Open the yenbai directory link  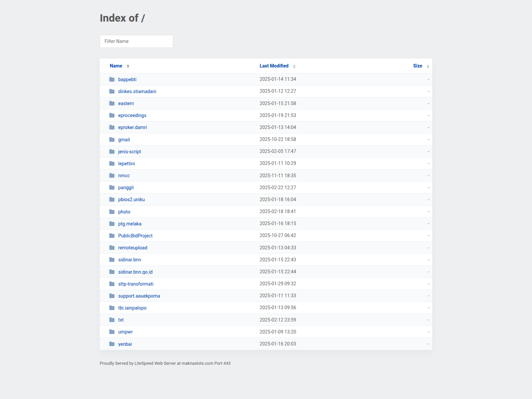[125, 344]
